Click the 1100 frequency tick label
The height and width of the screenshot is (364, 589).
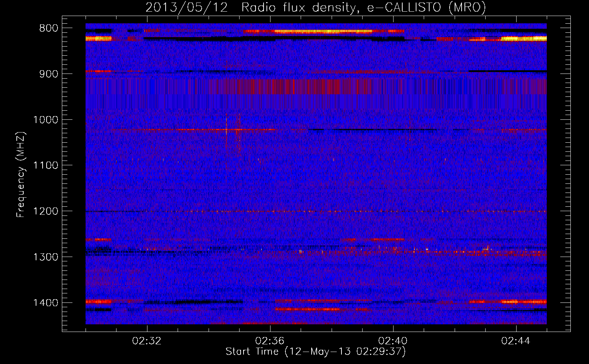tap(46, 166)
